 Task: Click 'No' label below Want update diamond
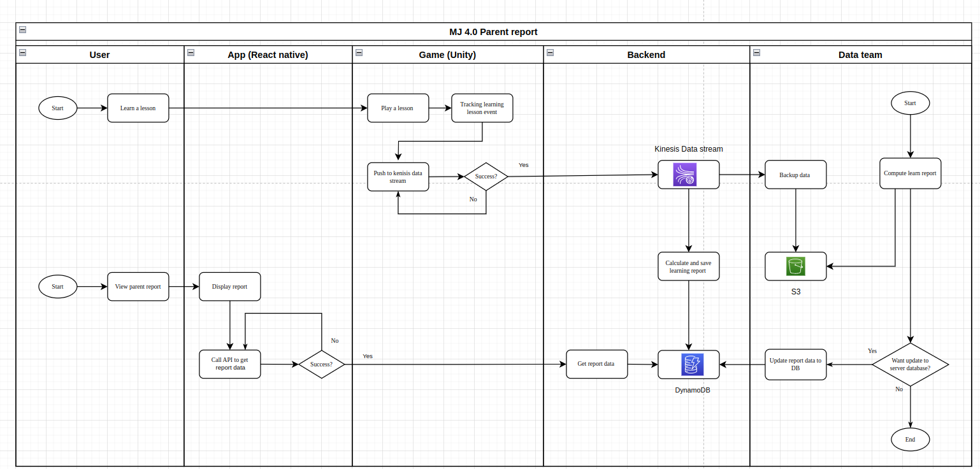899,389
